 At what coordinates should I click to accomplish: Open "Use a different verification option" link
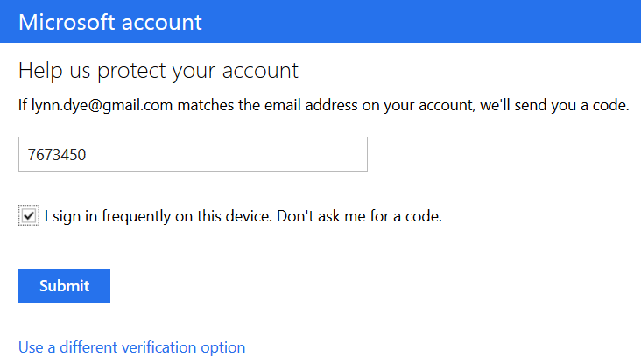click(131, 347)
